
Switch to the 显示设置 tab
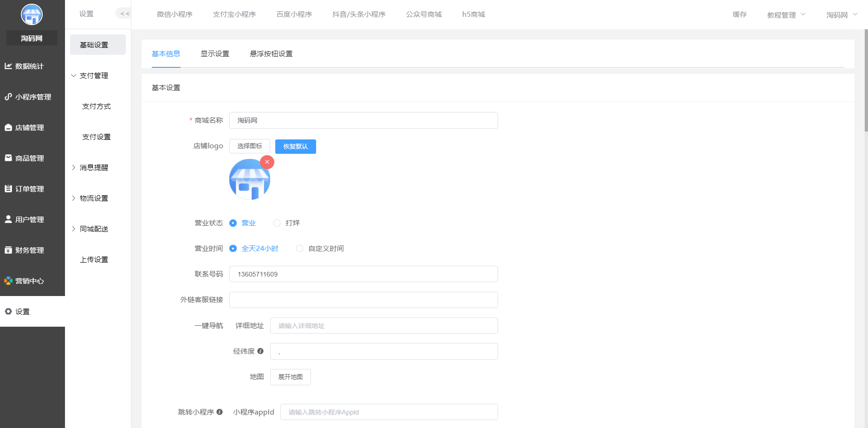pos(215,54)
